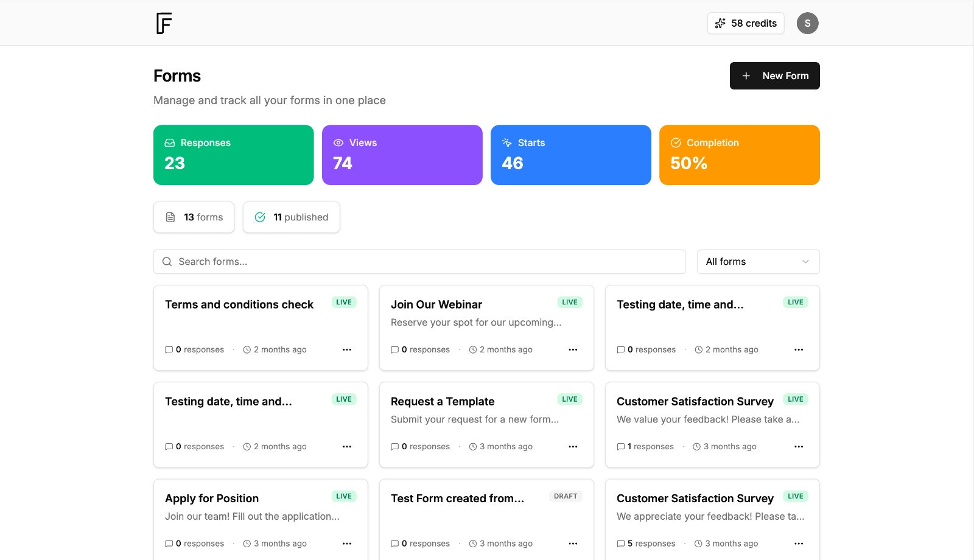Click LIVE badge on Join Our Webinar
974x560 pixels.
pyautogui.click(x=570, y=302)
